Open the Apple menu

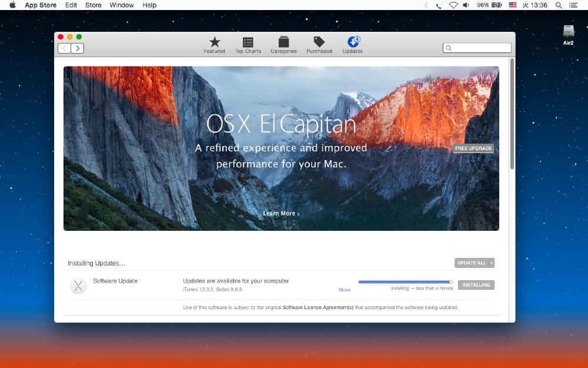[x=12, y=5]
